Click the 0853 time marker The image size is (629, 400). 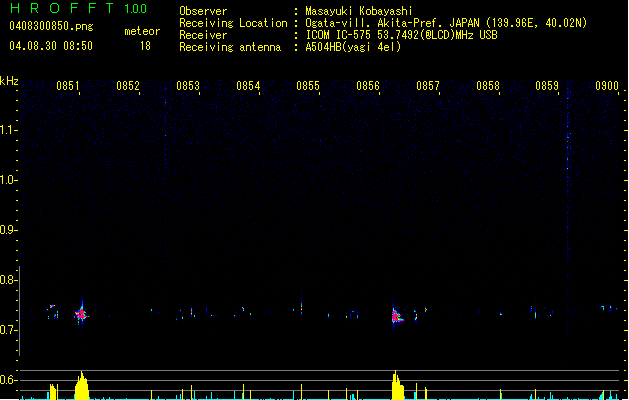[x=188, y=86]
